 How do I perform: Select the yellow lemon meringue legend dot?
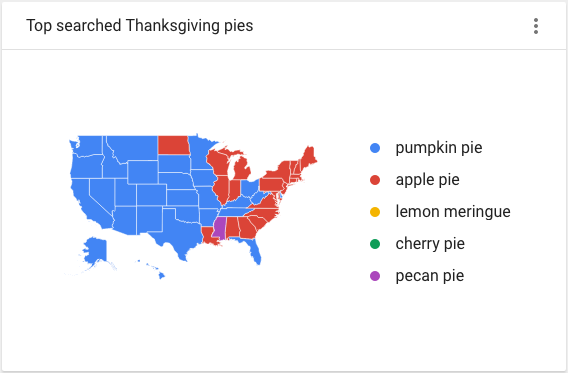coord(375,212)
